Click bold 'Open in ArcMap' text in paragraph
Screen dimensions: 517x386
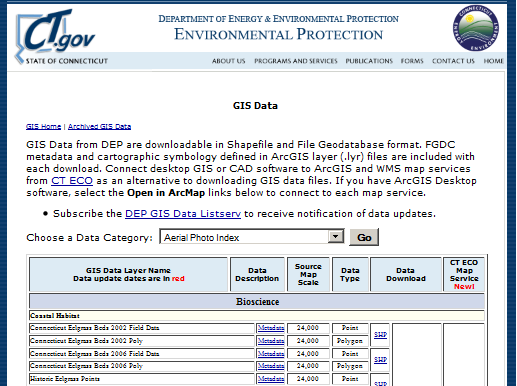166,193
